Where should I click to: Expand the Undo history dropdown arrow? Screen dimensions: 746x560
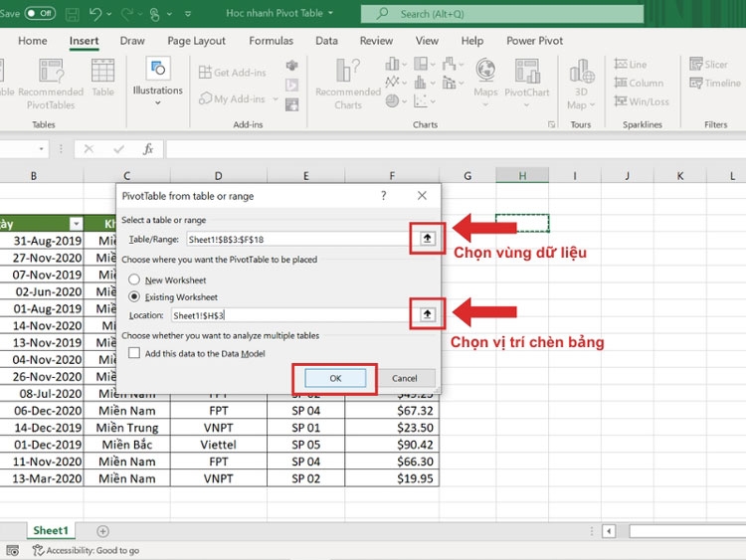[x=109, y=14]
